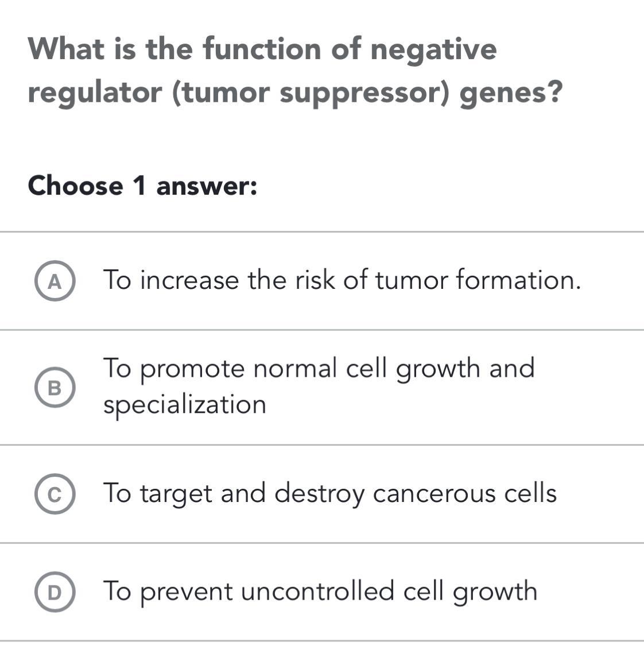Click the question heading about negative regulator genes

click(x=294, y=70)
